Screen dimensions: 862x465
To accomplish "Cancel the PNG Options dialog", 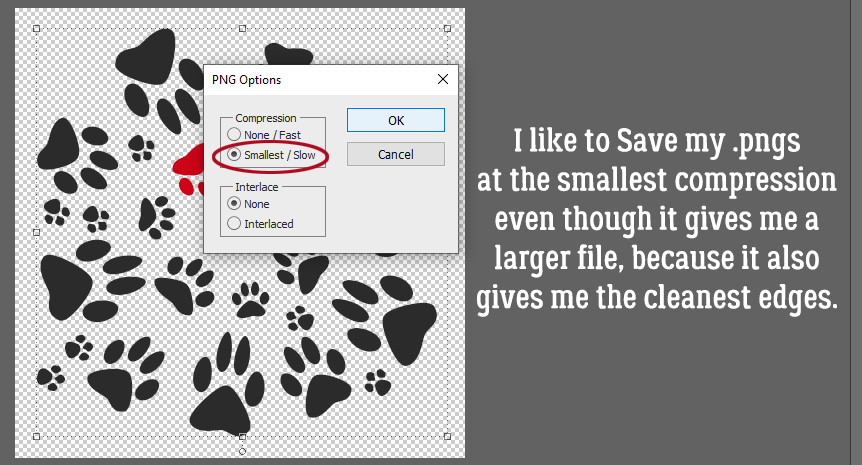I will [x=396, y=154].
